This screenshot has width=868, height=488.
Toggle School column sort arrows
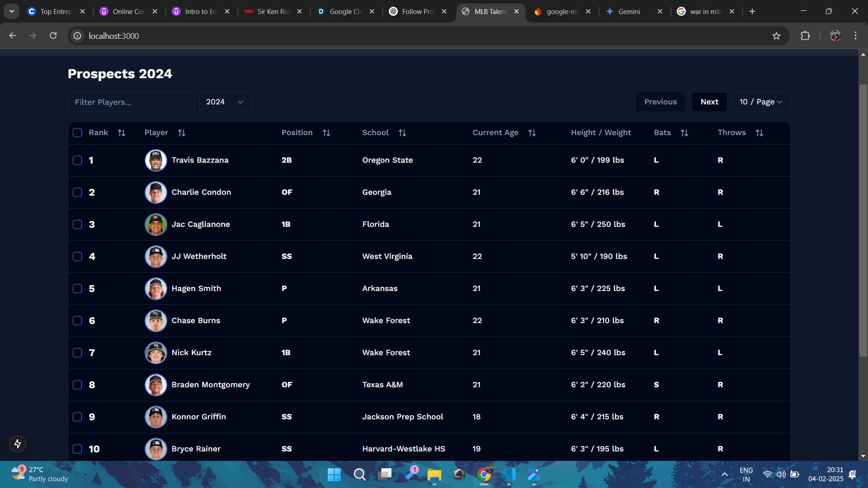tap(402, 133)
